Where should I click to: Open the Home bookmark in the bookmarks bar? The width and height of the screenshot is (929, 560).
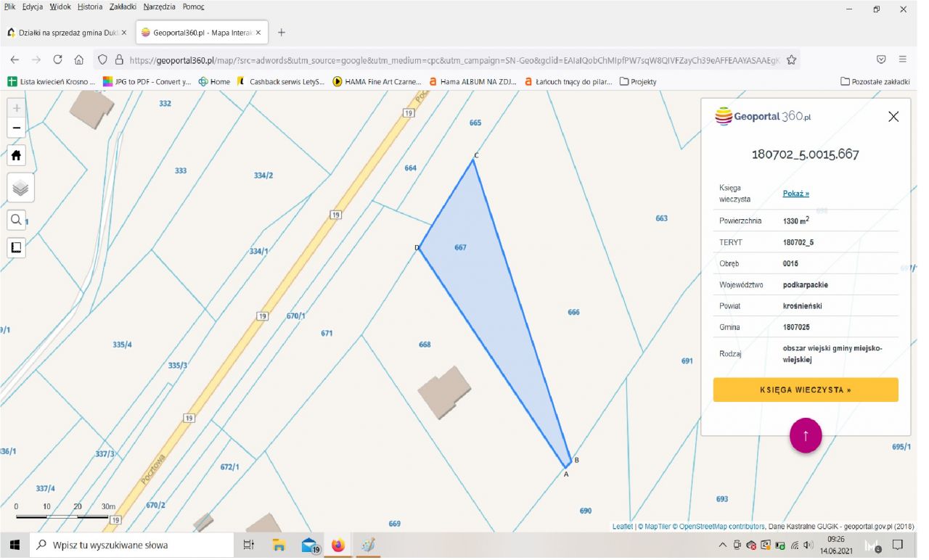pos(214,82)
